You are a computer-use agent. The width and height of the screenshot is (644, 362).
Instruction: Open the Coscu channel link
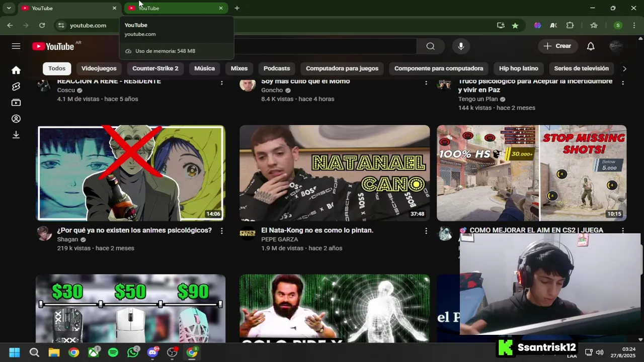[66, 90]
